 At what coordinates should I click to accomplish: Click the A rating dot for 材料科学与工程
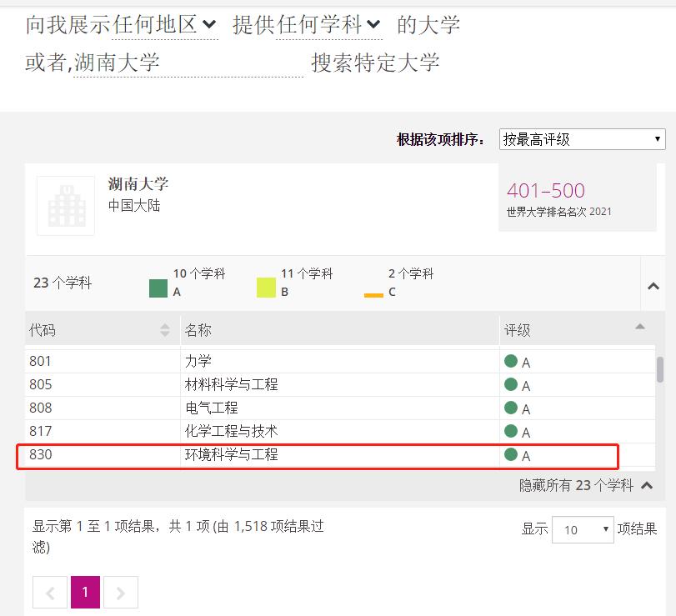pyautogui.click(x=511, y=384)
